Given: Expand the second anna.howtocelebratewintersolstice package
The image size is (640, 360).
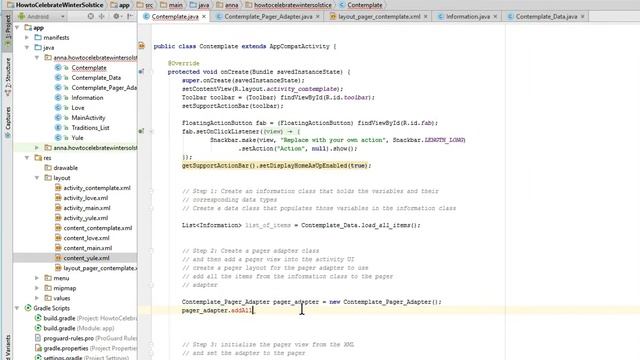Looking at the screenshot, I should [x=37, y=147].
